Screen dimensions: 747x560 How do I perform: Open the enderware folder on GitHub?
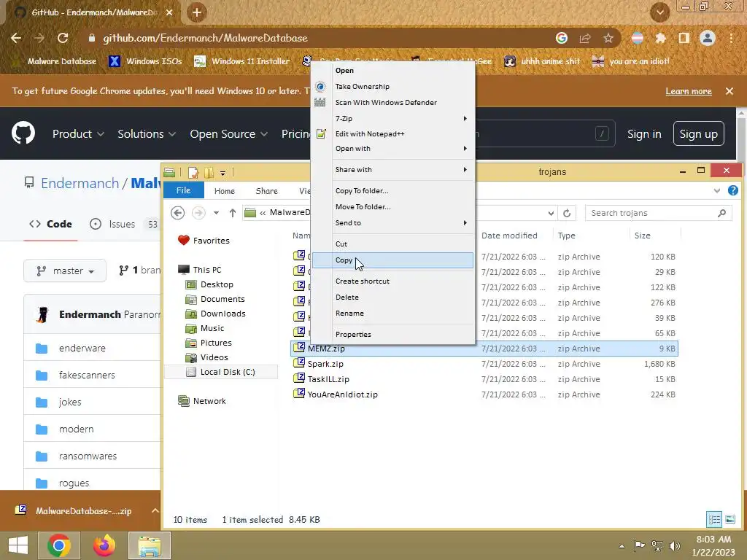click(82, 348)
